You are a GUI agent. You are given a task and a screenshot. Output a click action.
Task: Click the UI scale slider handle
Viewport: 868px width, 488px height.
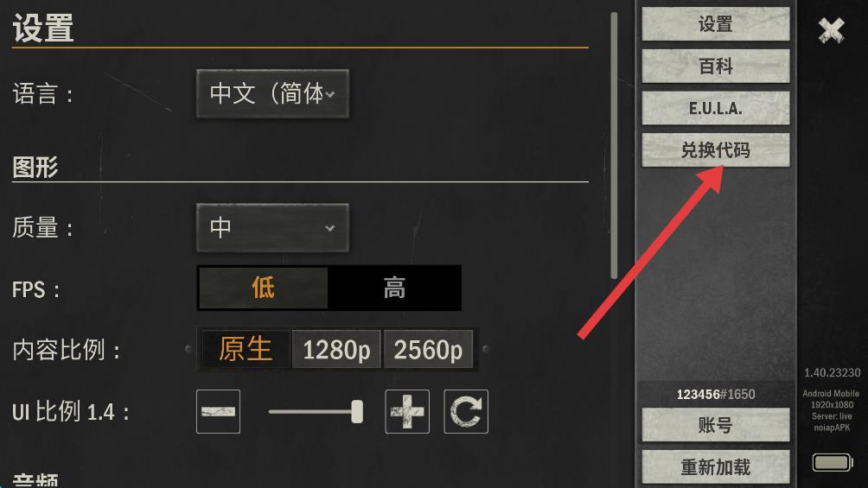coord(357,412)
